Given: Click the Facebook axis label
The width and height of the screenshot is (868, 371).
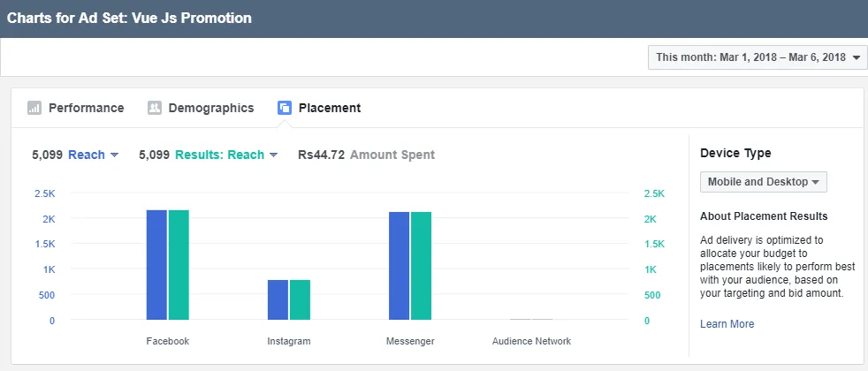Looking at the screenshot, I should (168, 341).
